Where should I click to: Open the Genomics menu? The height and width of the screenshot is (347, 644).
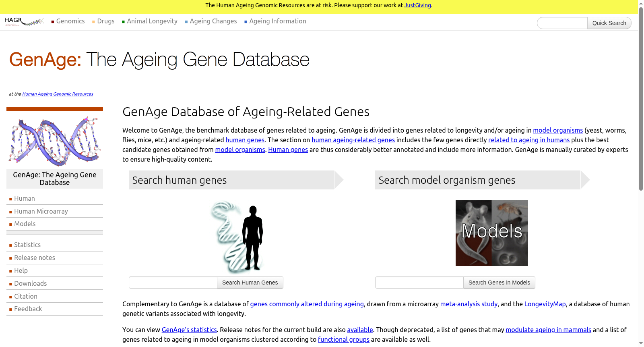(68, 21)
